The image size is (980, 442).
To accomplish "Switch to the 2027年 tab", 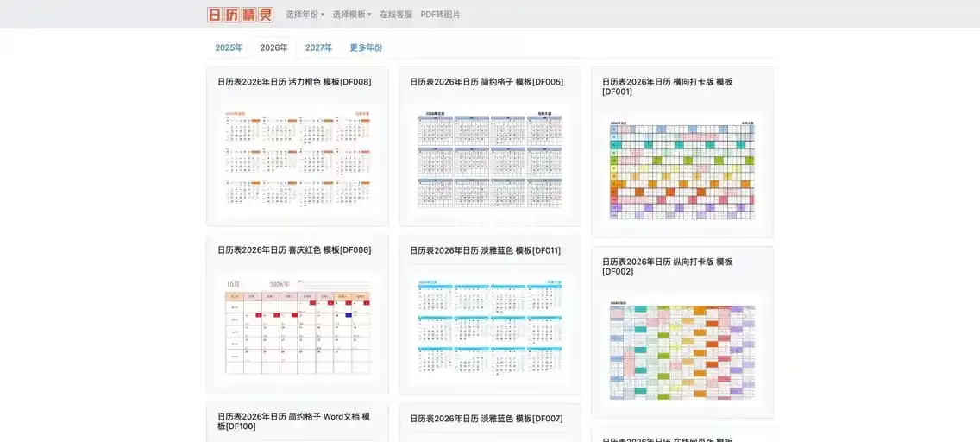I will click(x=318, y=47).
